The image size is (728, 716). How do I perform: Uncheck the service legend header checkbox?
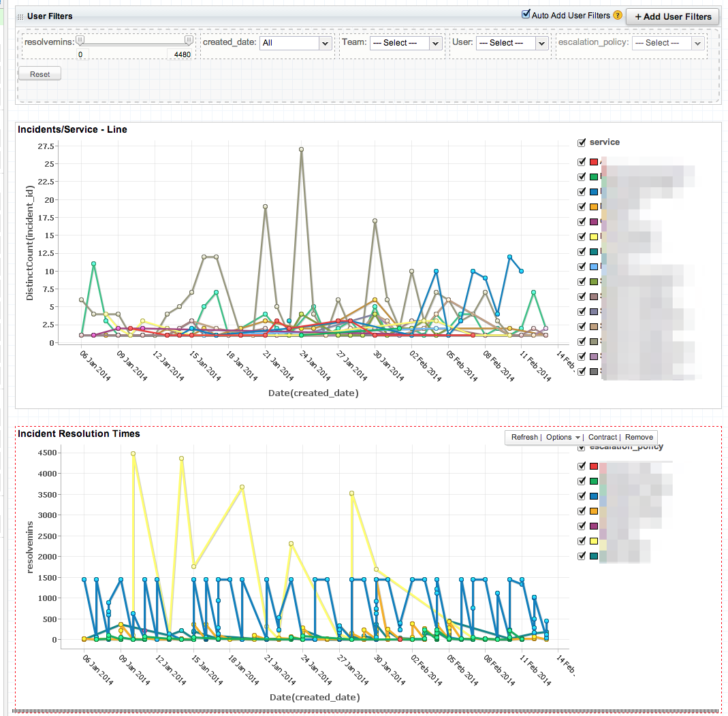[582, 143]
